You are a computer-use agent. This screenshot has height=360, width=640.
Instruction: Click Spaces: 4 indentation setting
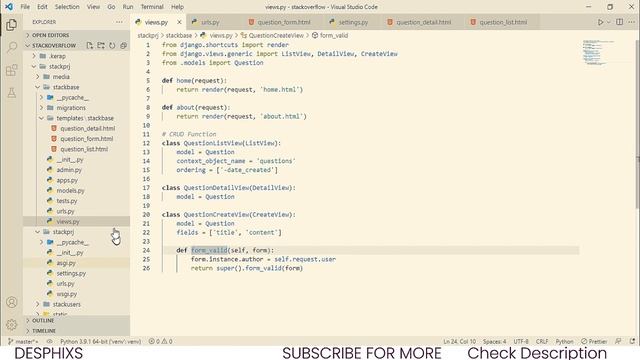click(x=494, y=341)
